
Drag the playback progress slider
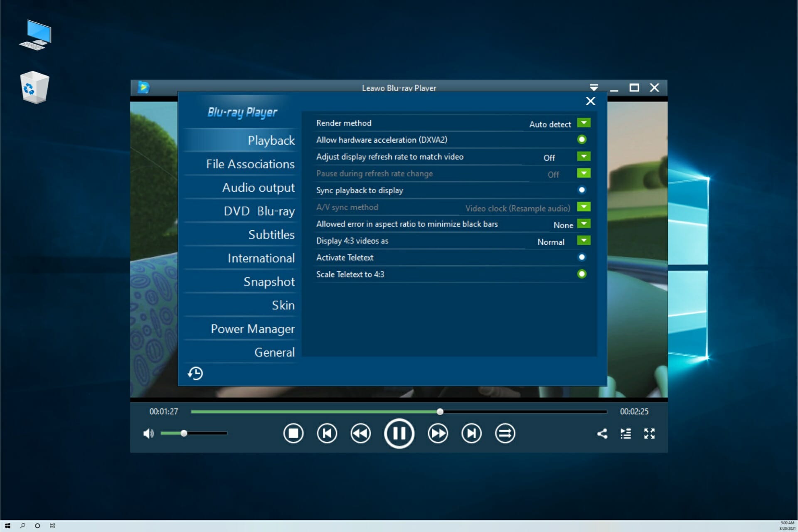(441, 411)
